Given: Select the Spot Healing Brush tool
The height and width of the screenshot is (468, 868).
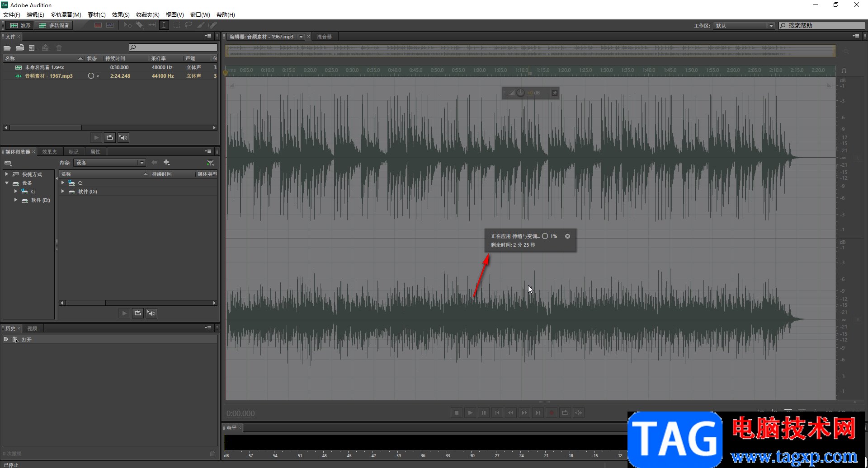Looking at the screenshot, I should coord(213,25).
